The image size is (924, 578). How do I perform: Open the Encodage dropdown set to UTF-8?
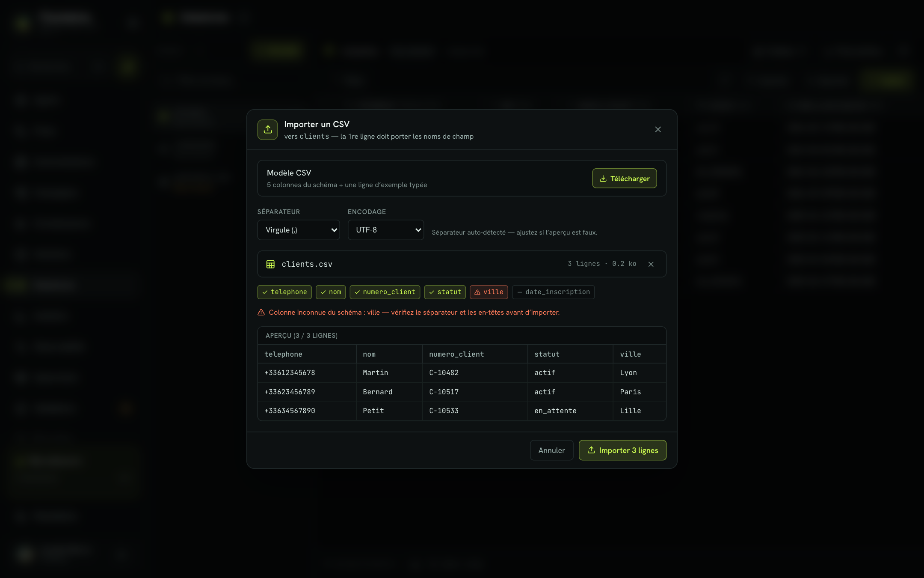coord(386,230)
